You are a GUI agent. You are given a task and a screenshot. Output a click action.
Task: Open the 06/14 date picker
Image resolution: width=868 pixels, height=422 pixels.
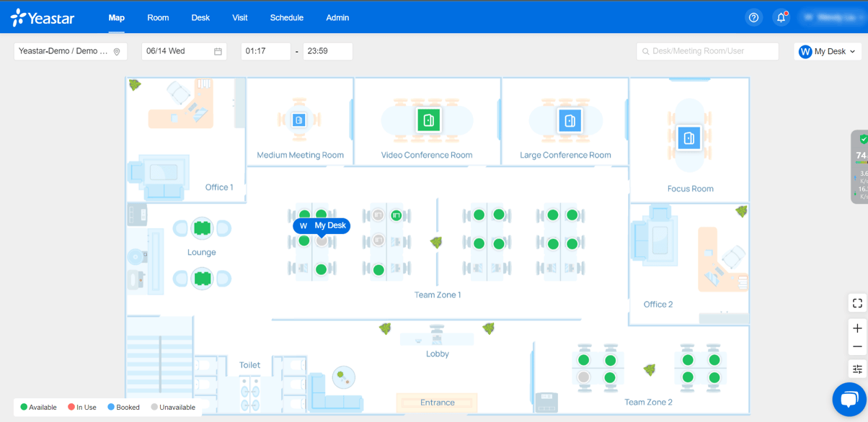184,51
